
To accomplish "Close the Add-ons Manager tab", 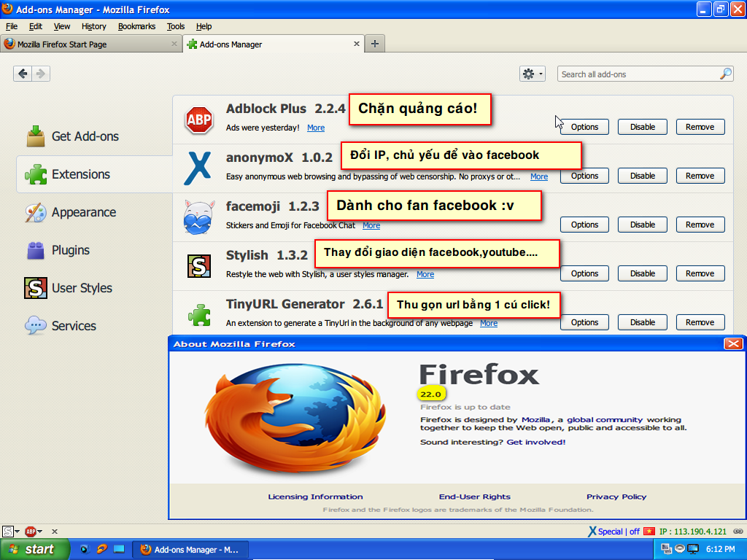I will pos(356,44).
